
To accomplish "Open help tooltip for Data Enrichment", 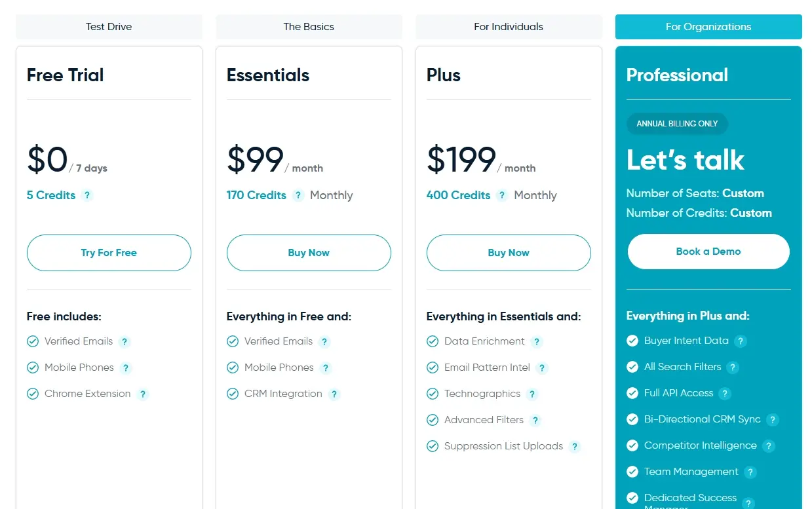I will tap(537, 341).
